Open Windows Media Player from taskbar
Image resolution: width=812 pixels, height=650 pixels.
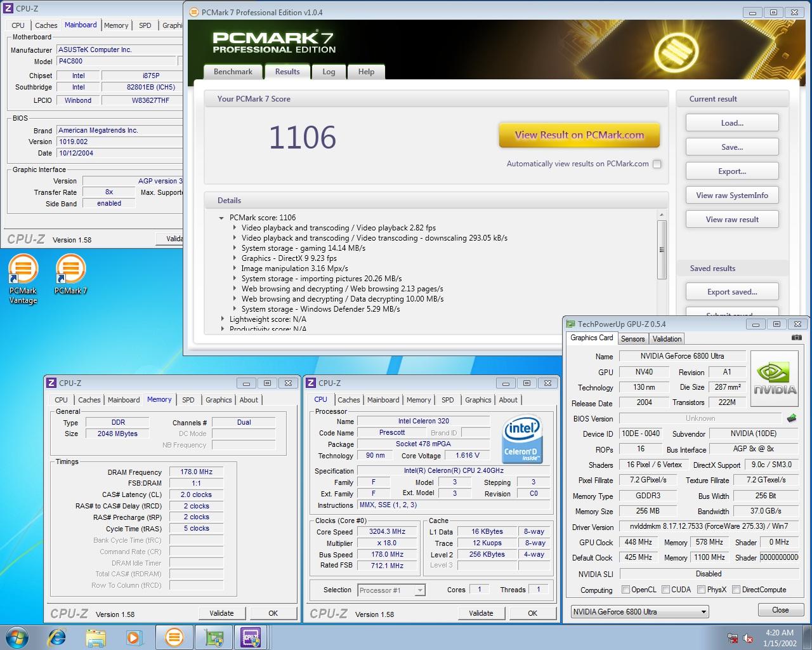pyautogui.click(x=134, y=637)
